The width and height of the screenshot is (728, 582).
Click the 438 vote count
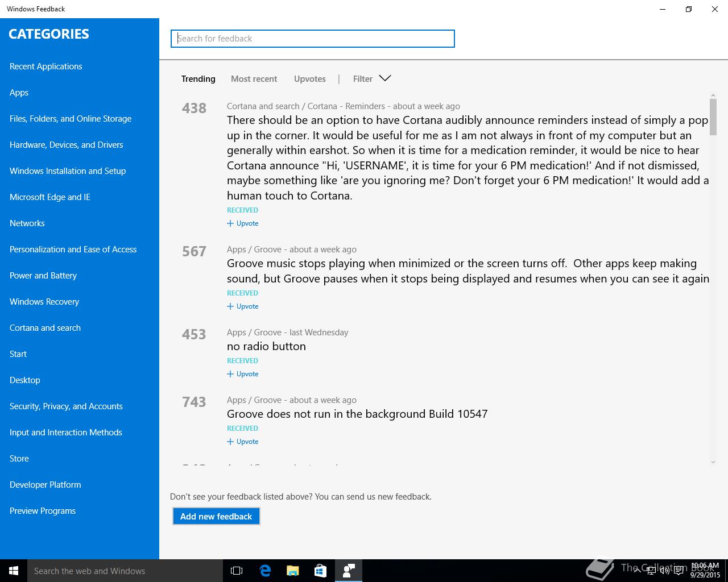pos(194,108)
